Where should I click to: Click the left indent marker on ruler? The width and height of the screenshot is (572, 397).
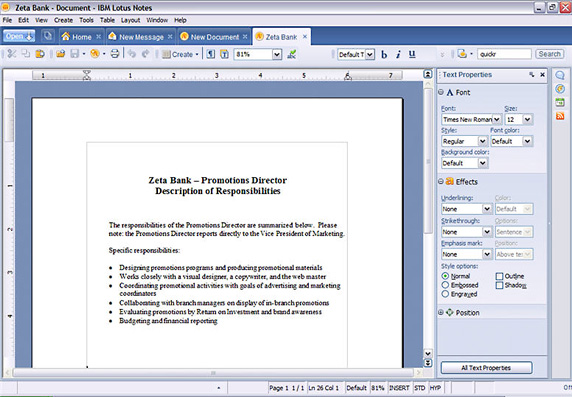pyautogui.click(x=86, y=75)
